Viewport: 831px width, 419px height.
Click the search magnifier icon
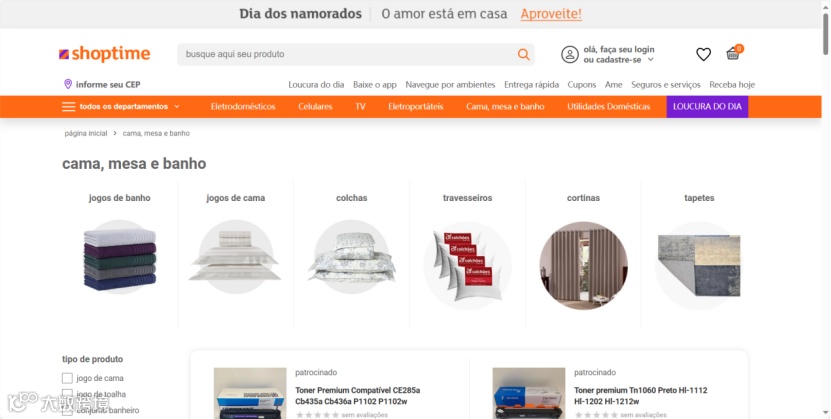(x=524, y=54)
